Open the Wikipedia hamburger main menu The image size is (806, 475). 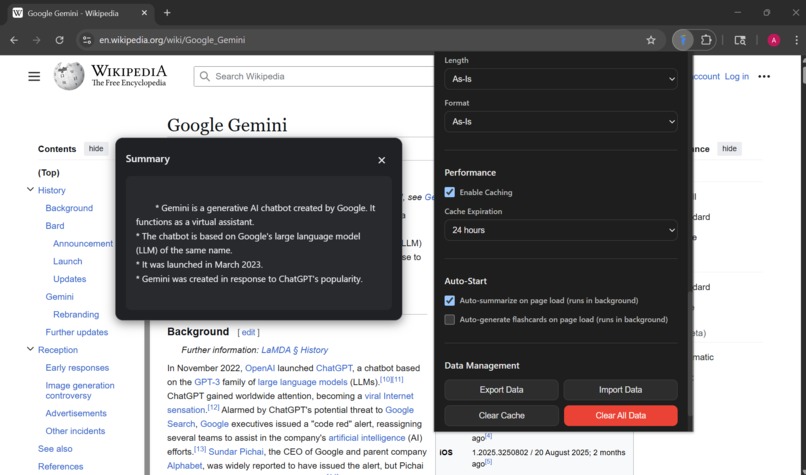pos(34,77)
